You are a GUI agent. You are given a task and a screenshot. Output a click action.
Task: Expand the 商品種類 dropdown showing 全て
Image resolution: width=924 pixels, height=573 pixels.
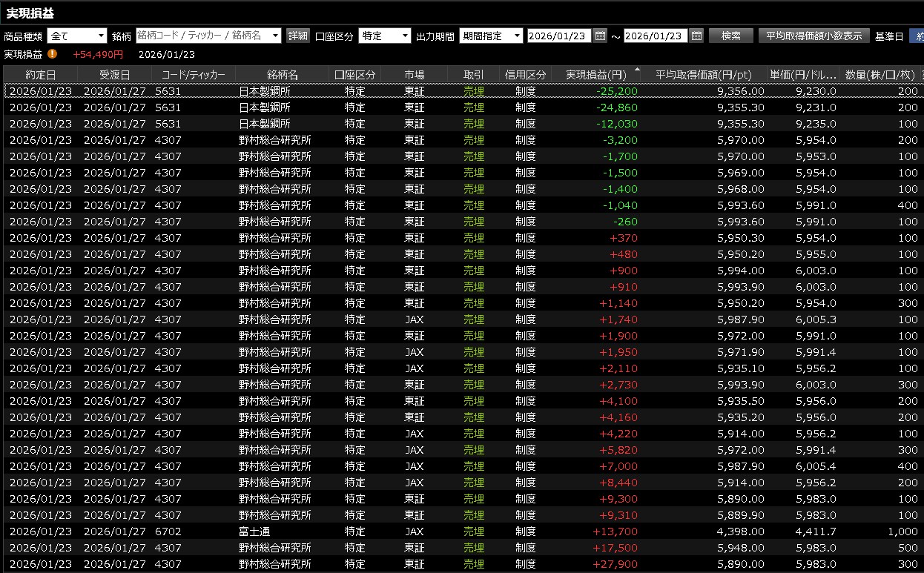101,36
